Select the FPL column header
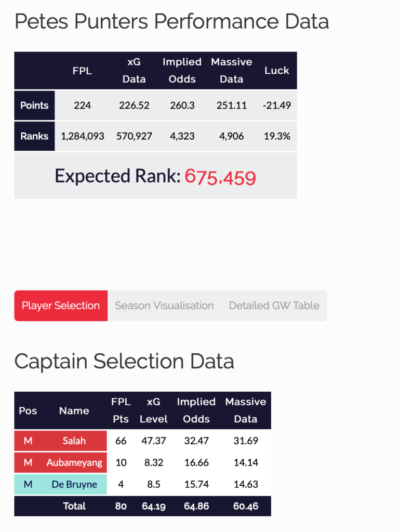 82,70
